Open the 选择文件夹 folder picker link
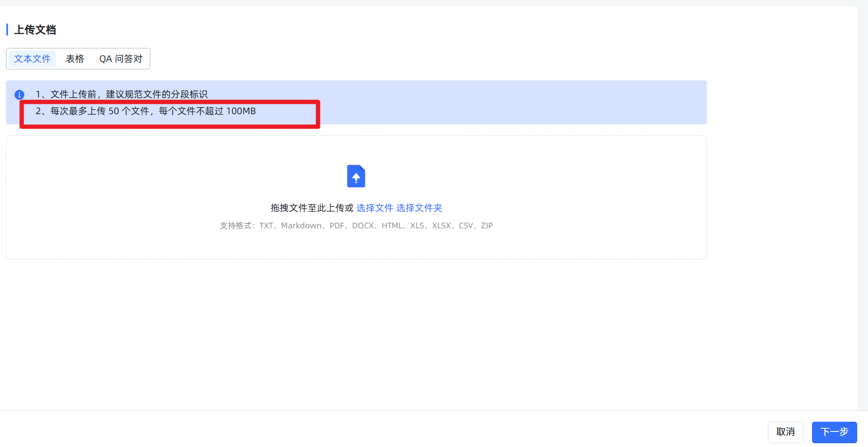 [x=419, y=208]
